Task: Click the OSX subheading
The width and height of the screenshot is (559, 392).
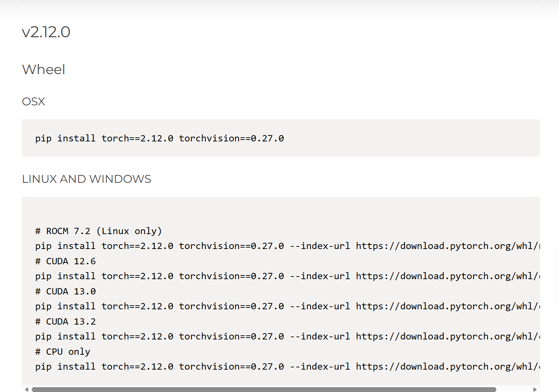Action: [x=34, y=102]
